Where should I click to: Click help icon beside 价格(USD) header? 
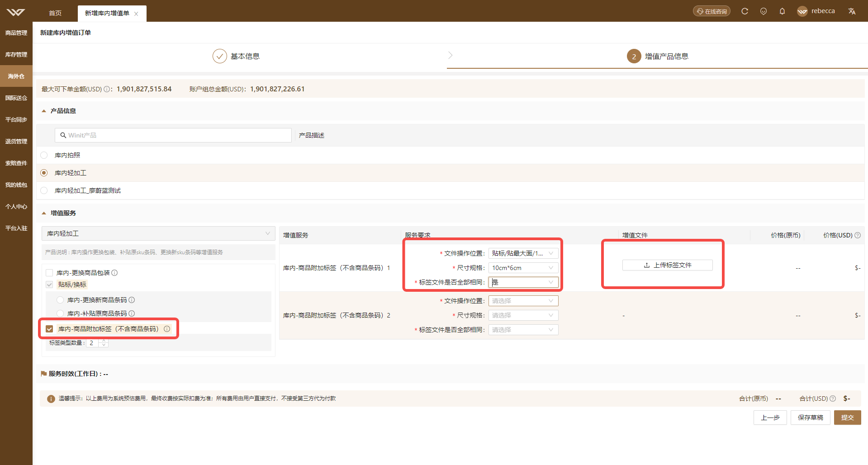(x=858, y=235)
